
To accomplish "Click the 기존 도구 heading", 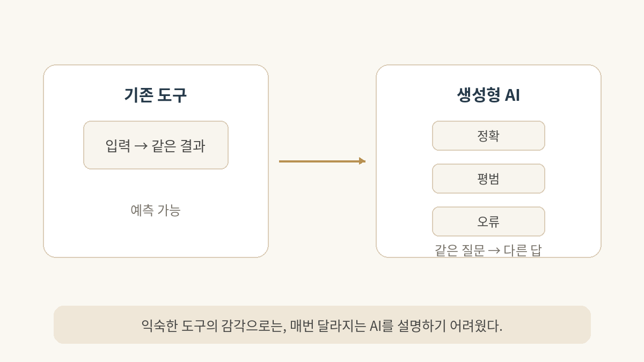I will [156, 95].
